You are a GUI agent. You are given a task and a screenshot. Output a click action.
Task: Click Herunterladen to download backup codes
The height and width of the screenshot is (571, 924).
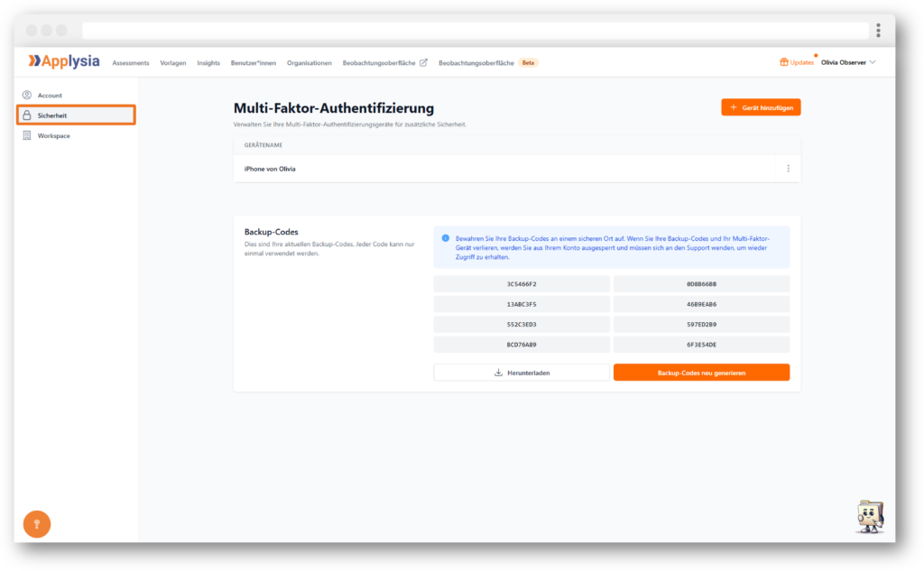(522, 373)
